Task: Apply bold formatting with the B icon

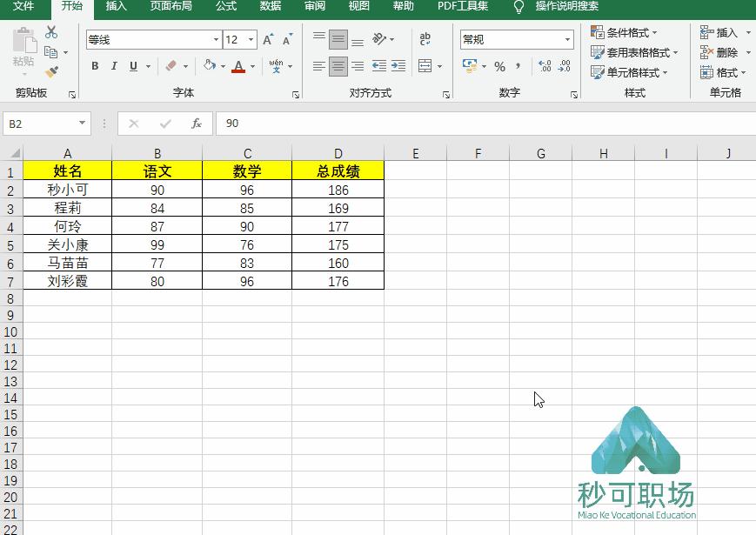Action: click(x=95, y=67)
